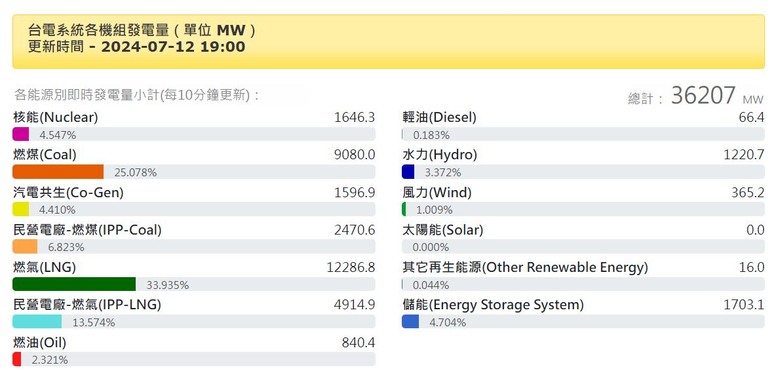Image resolution: width=780 pixels, height=382 pixels.
Task: Click the LNG value 12286.8
Action: click(351, 267)
